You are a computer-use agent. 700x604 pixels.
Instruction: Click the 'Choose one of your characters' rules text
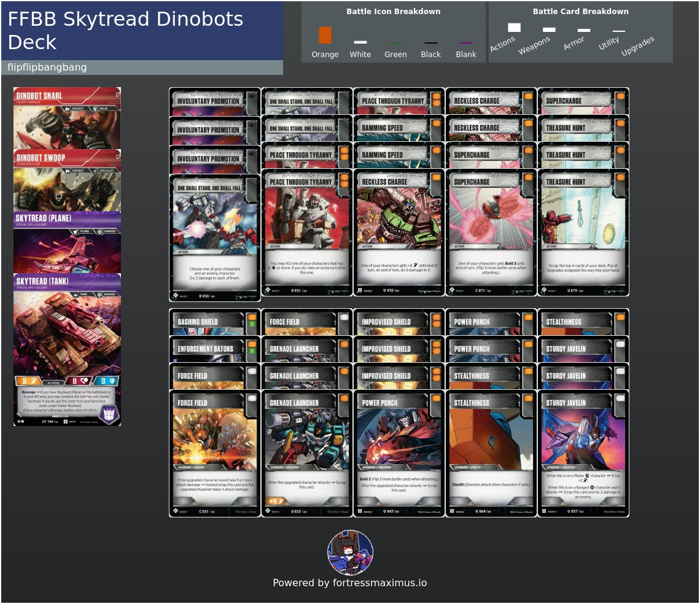[x=215, y=273]
